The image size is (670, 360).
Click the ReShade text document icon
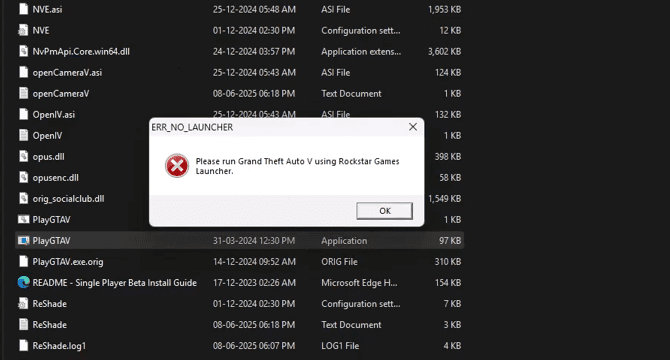24,325
